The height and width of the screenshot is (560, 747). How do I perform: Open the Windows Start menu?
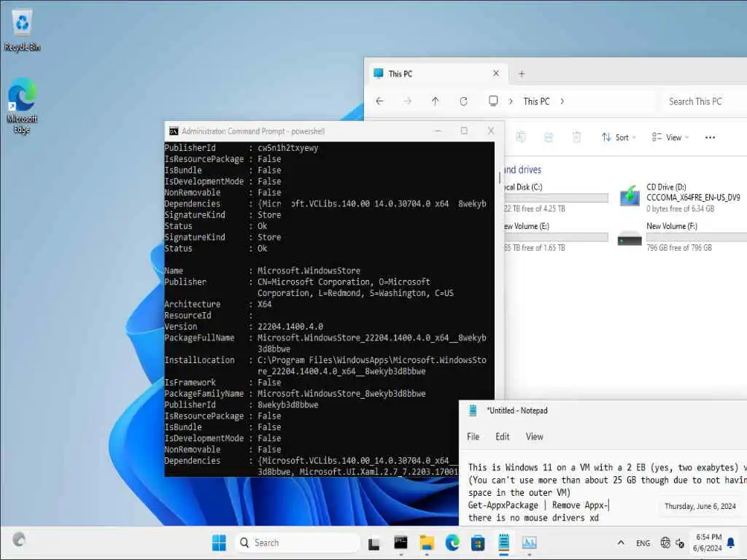click(x=219, y=542)
